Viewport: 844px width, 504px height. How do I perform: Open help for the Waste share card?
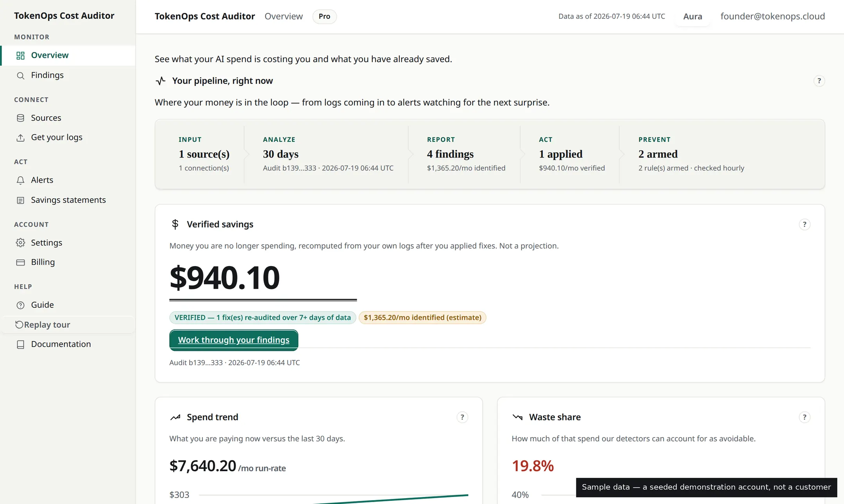pos(805,417)
